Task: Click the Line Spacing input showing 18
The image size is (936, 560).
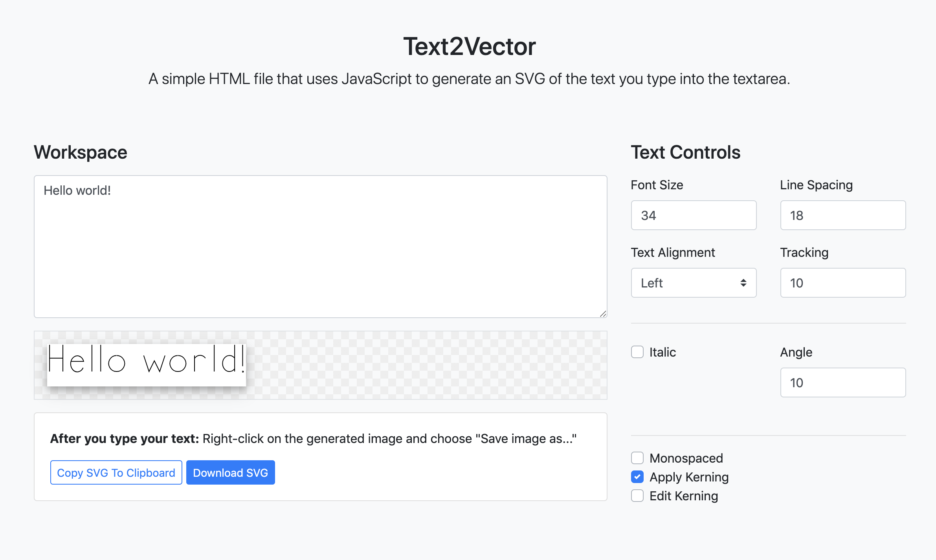Action: (x=842, y=215)
